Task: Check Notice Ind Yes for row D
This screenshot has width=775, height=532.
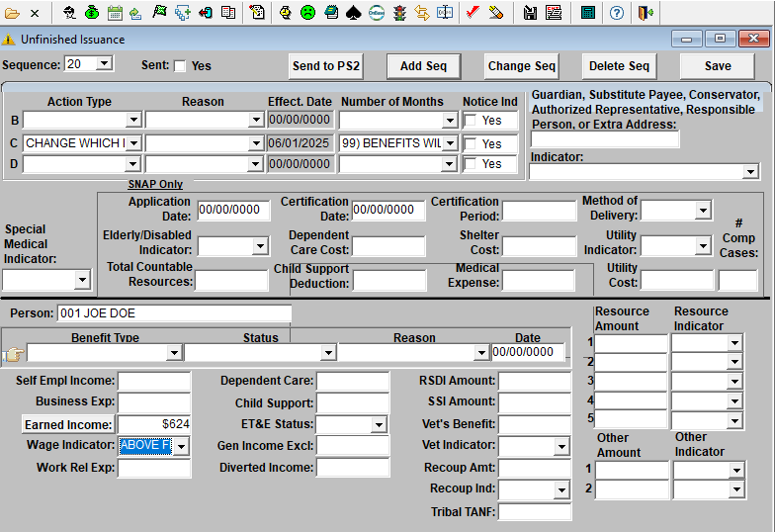Action: pyautogui.click(x=471, y=164)
